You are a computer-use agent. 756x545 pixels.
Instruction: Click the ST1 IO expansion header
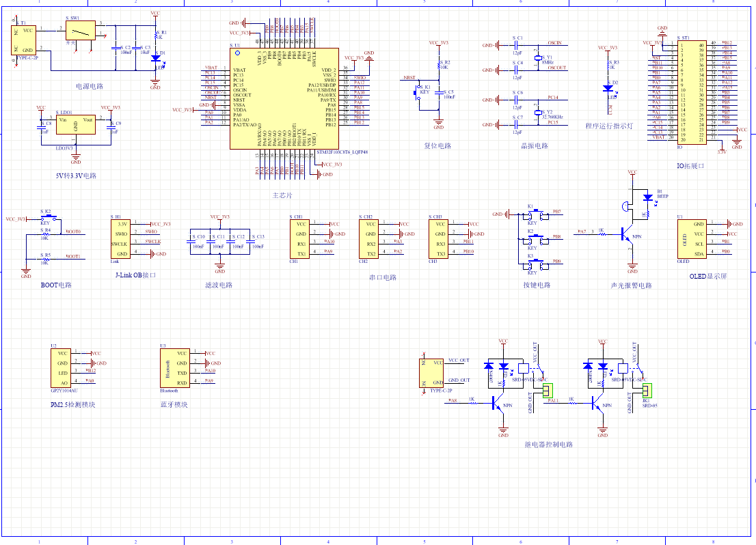pyautogui.click(x=692, y=92)
